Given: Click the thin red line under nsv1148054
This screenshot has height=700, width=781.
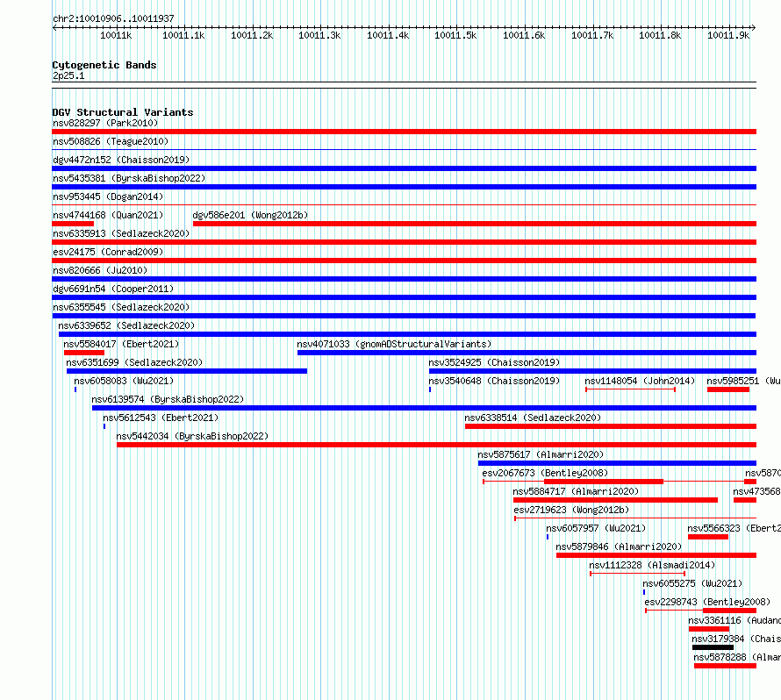Looking at the screenshot, I should point(630,389).
